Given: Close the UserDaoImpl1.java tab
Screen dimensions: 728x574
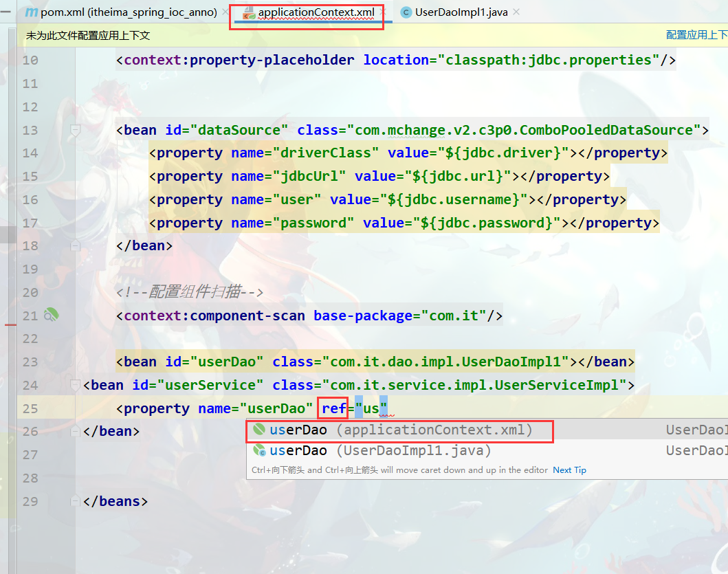Looking at the screenshot, I should [x=516, y=12].
